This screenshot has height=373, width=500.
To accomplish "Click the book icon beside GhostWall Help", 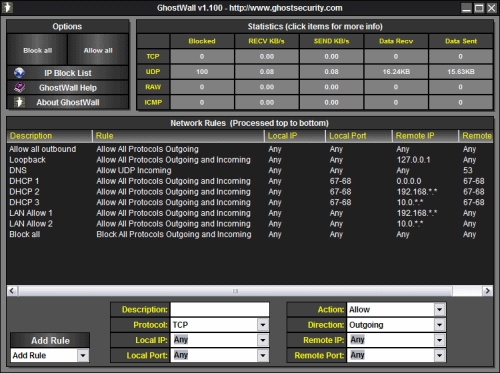I will (x=19, y=88).
